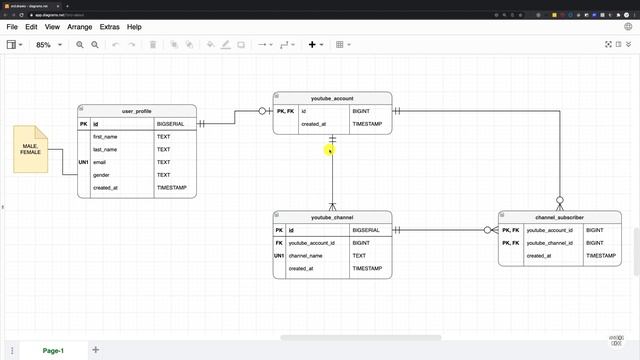This screenshot has height=360, width=640.
Task: Open the waypoints style dropdown
Action: (287, 44)
